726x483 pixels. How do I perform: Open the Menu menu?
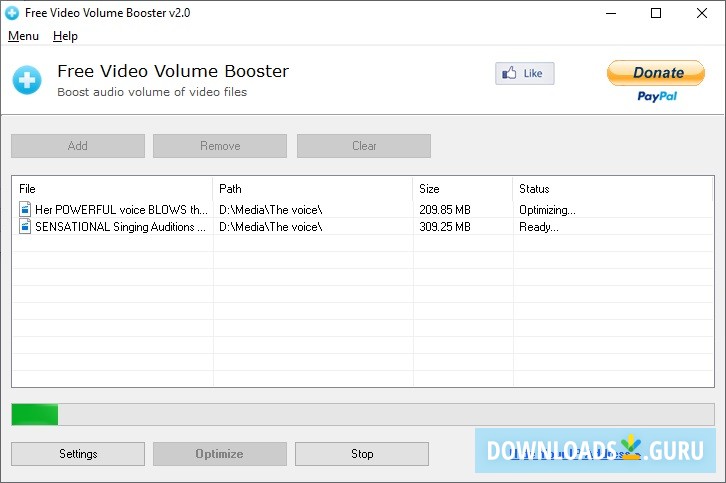pos(23,36)
